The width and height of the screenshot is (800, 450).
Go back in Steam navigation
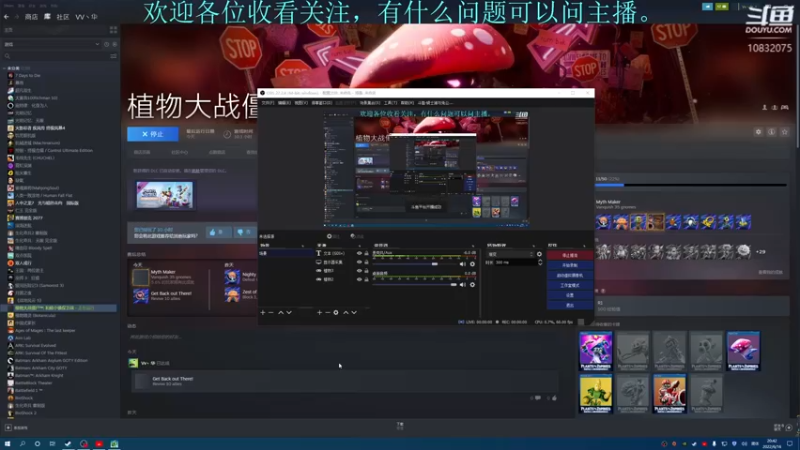(x=6, y=17)
